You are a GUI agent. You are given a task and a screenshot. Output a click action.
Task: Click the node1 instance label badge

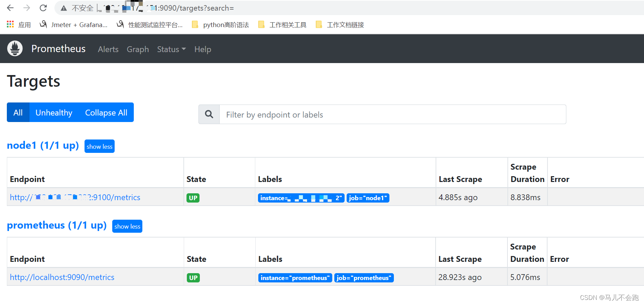click(x=301, y=198)
